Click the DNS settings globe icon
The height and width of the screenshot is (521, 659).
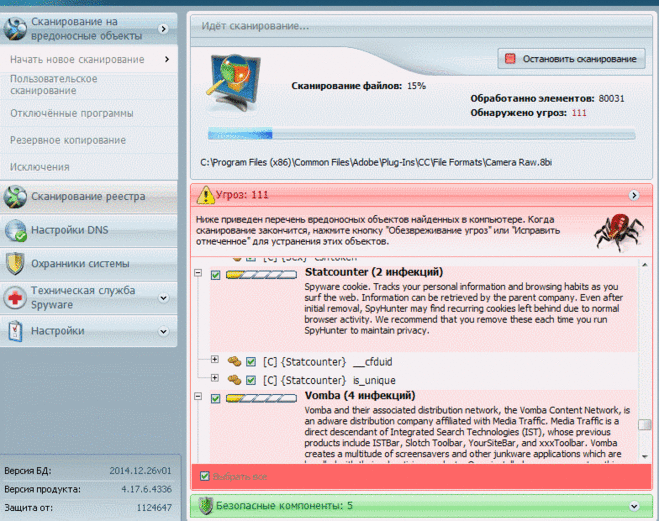15,230
